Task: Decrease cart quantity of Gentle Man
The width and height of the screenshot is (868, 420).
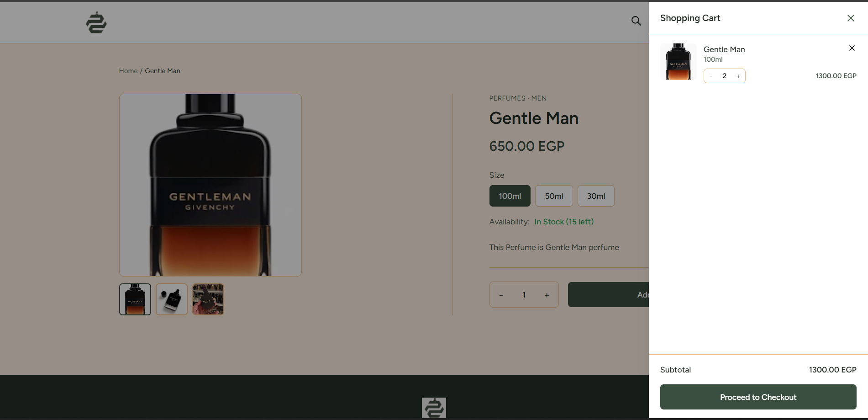Action: point(711,76)
